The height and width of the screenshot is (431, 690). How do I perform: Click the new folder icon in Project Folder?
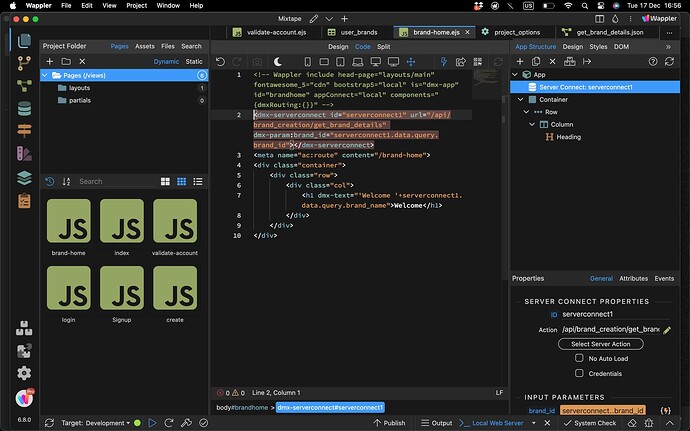(66, 62)
